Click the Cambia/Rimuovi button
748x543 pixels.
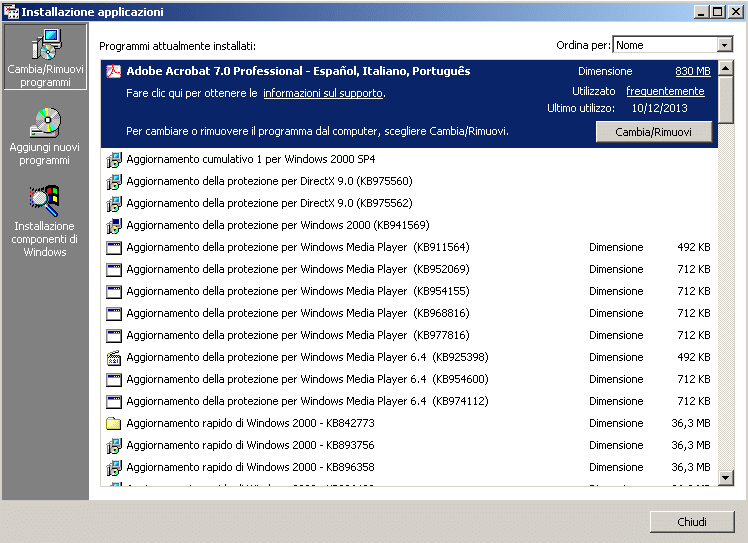tap(654, 132)
